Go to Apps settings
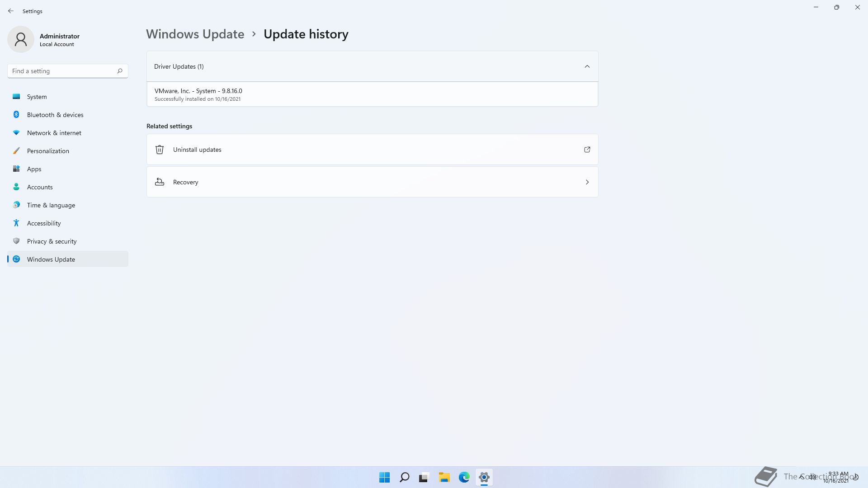 [x=68, y=169]
